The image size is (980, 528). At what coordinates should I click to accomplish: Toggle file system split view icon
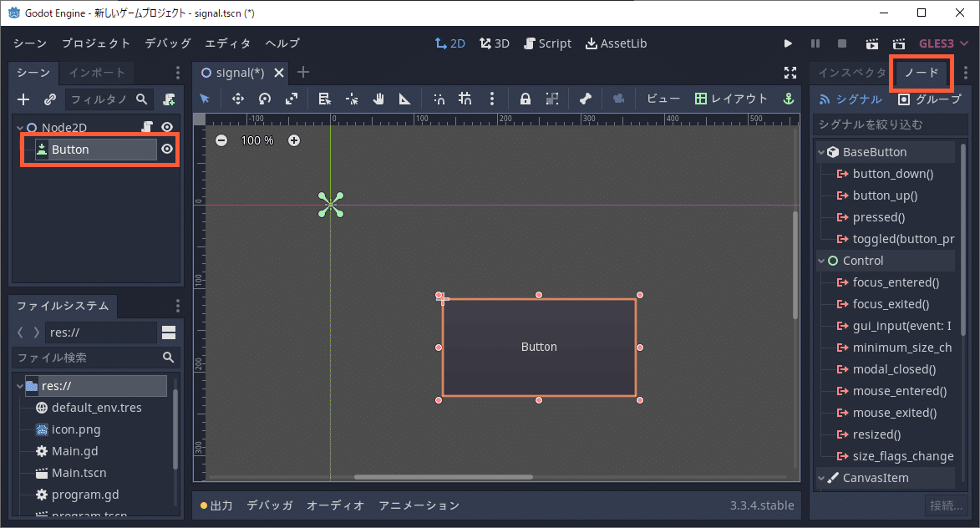tap(169, 333)
